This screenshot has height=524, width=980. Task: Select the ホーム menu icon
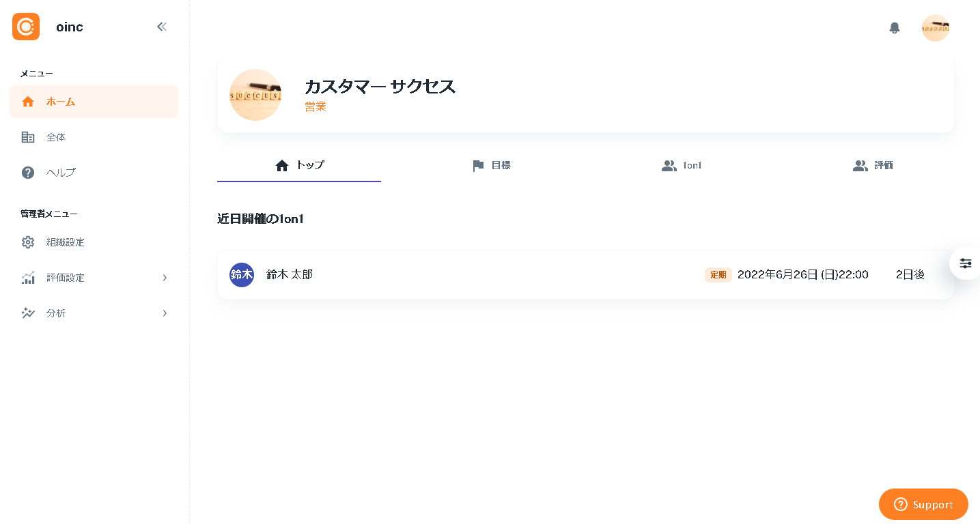[x=27, y=102]
